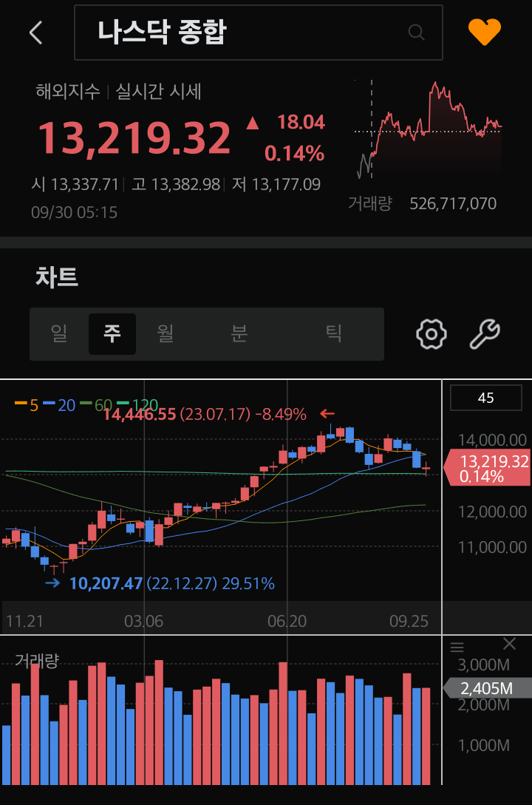Image resolution: width=532 pixels, height=805 pixels.
Task: Tap the high label 14,446.55
Action: pyautogui.click(x=140, y=414)
